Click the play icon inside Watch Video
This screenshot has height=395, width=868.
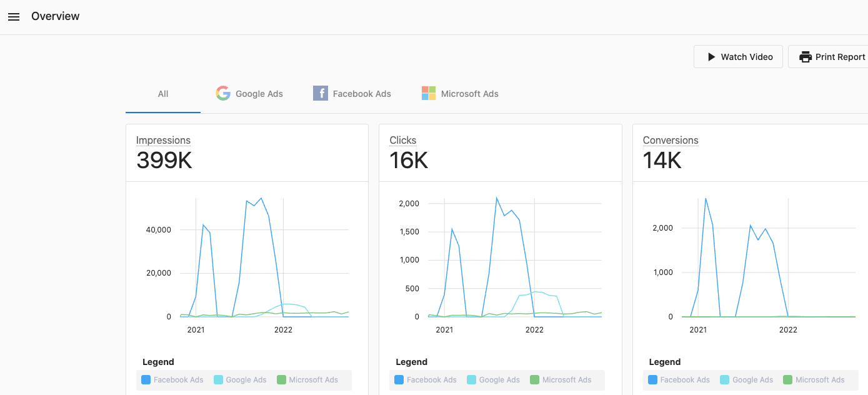[712, 56]
